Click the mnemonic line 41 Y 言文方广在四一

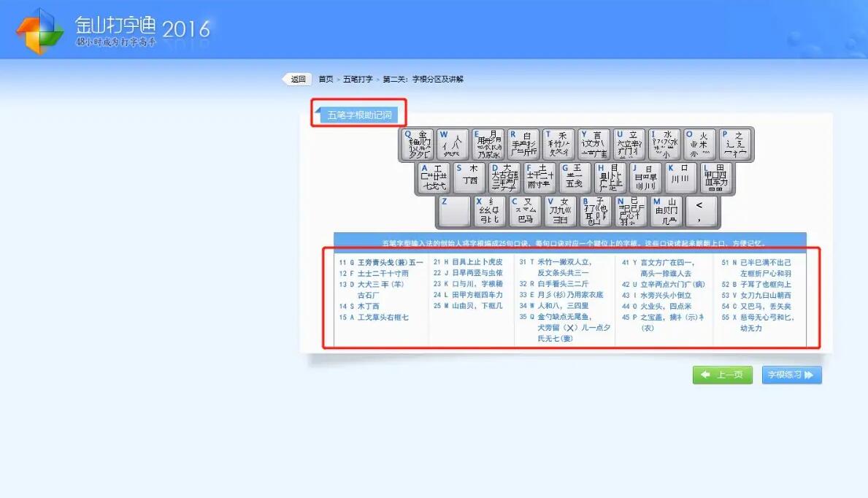[658, 263]
